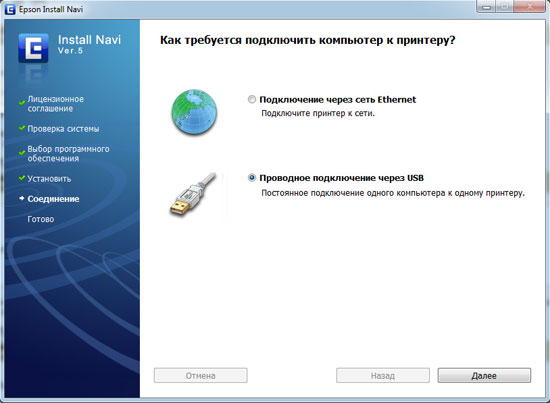This screenshot has height=403, width=550.
Task: Click the Epson title bar icon
Action: point(10,9)
